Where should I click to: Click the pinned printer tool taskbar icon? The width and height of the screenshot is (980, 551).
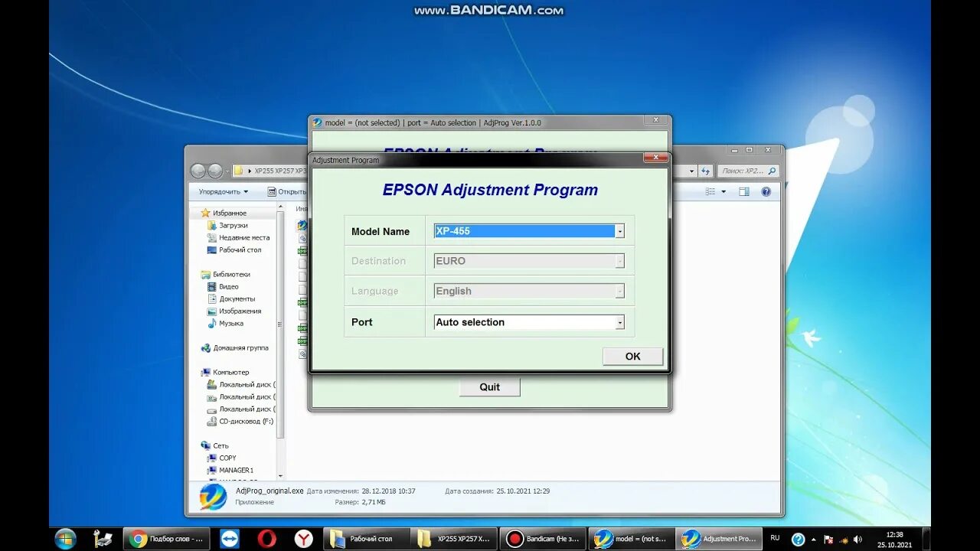tap(103, 539)
